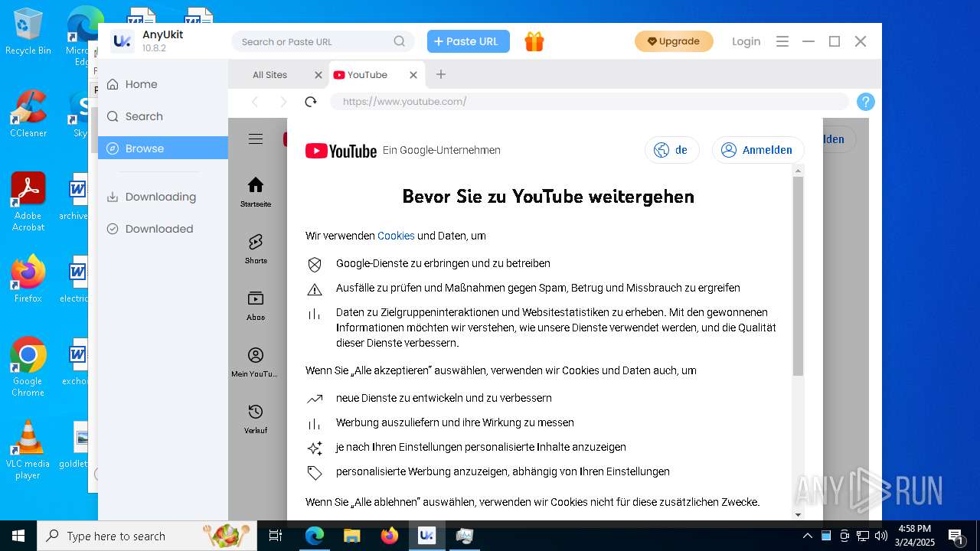
Task: Open Microsoft Edge from taskbar
Action: click(x=315, y=536)
